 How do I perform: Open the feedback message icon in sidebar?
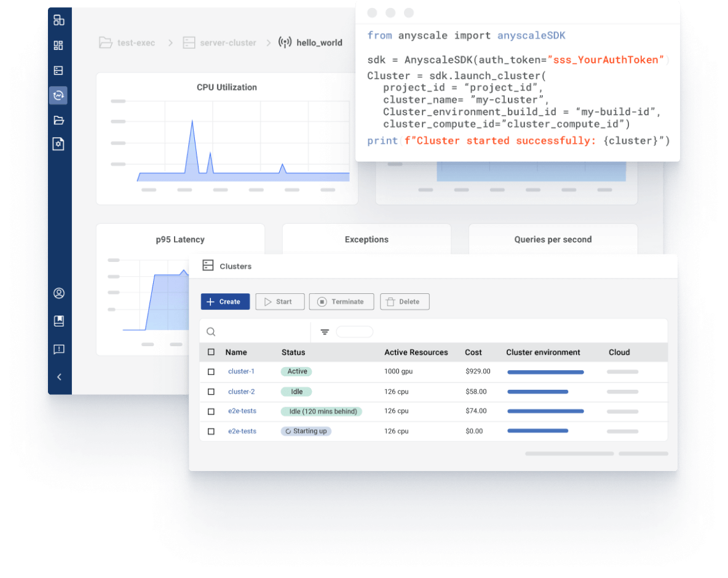[59, 349]
